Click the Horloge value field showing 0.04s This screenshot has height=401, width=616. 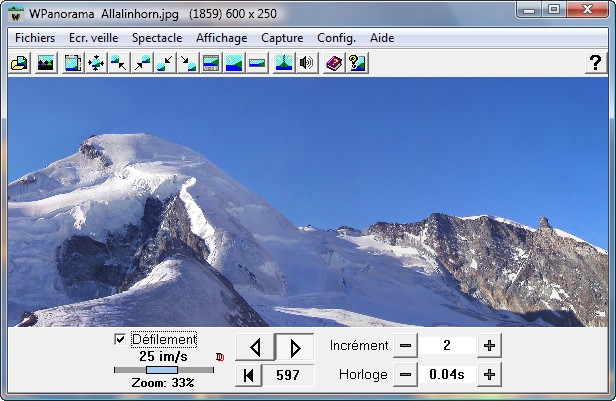click(x=447, y=375)
